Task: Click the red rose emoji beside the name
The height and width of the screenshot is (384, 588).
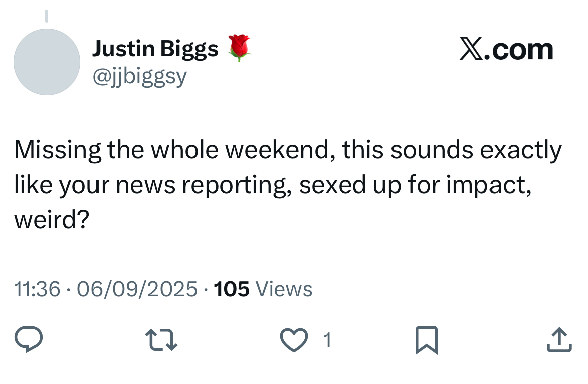Action: pos(239,49)
